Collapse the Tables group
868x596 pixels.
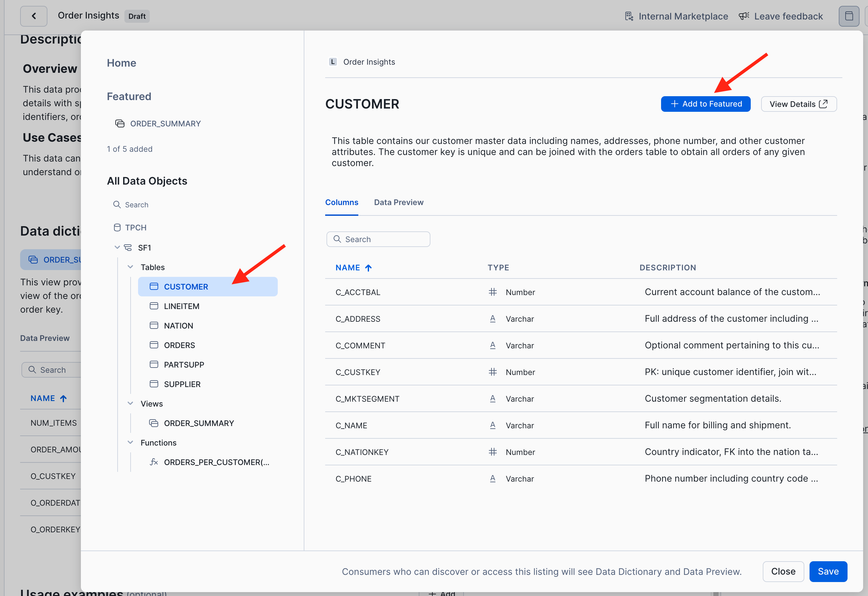130,267
